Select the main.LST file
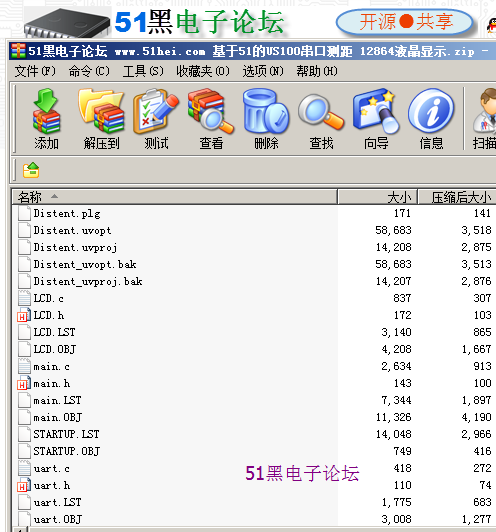 (x=57, y=400)
